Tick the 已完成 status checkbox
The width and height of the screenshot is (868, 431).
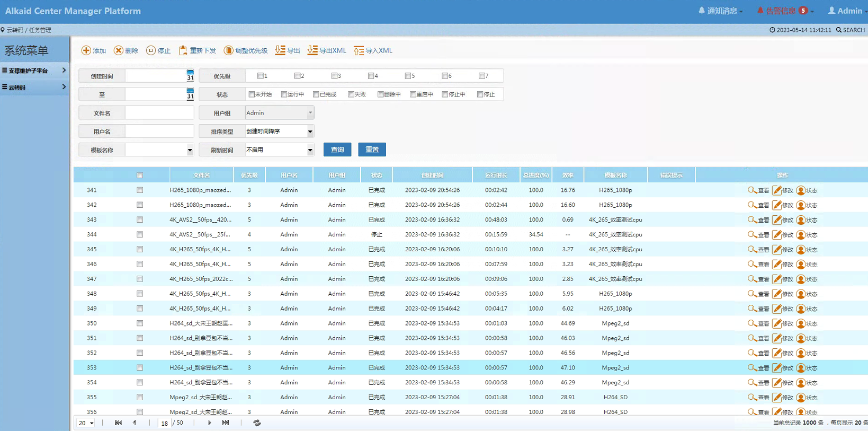(316, 94)
